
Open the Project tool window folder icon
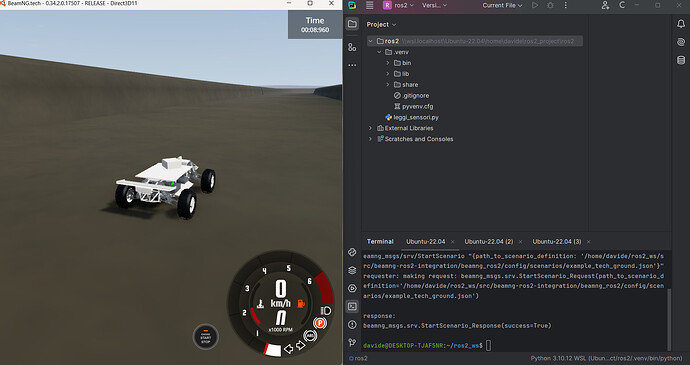[x=352, y=24]
